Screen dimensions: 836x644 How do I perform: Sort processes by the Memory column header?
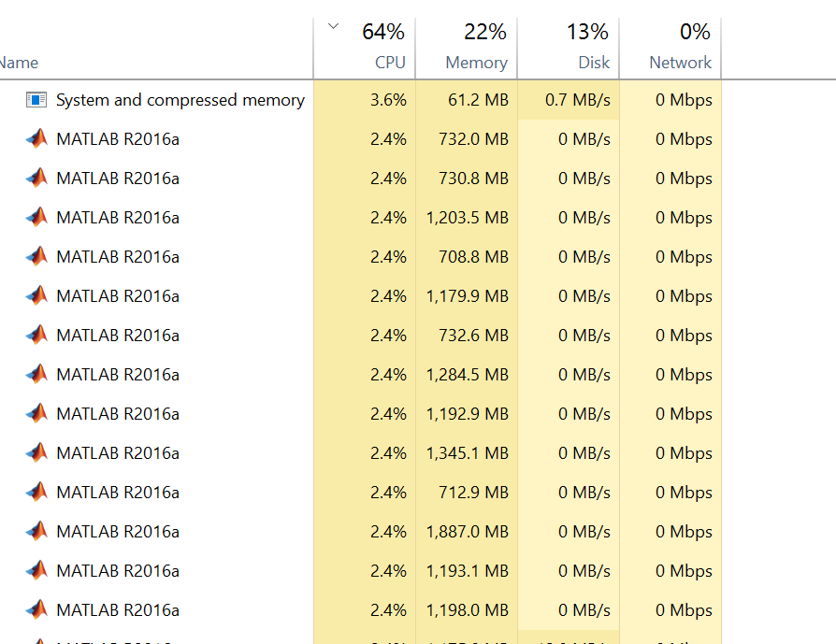[467, 49]
